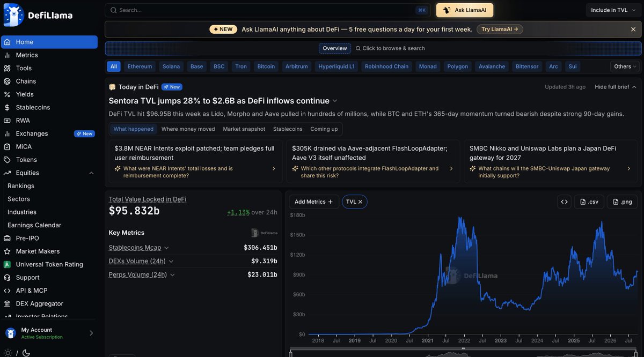
Task: Click the Metrics bar-chart icon in sidebar
Action: click(x=7, y=55)
